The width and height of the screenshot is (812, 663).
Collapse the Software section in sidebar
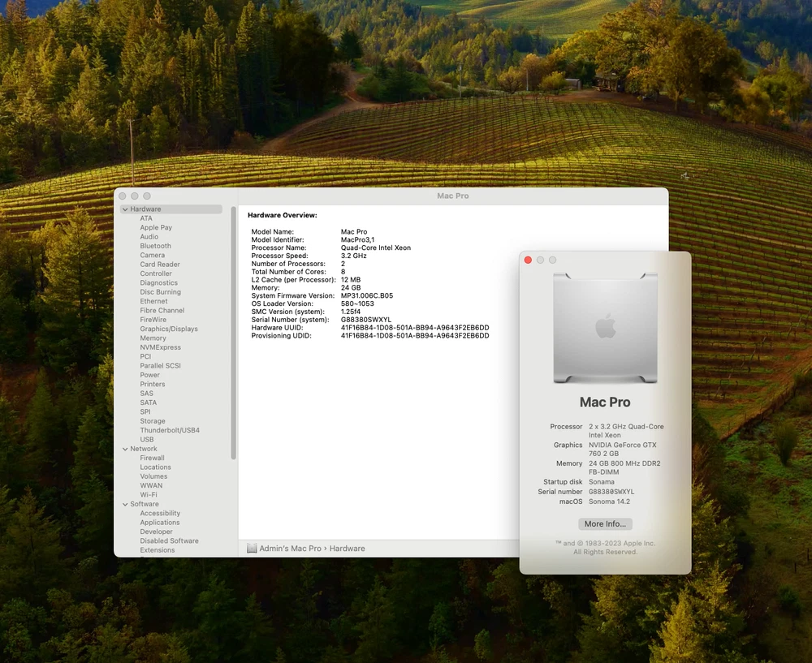pyautogui.click(x=125, y=504)
